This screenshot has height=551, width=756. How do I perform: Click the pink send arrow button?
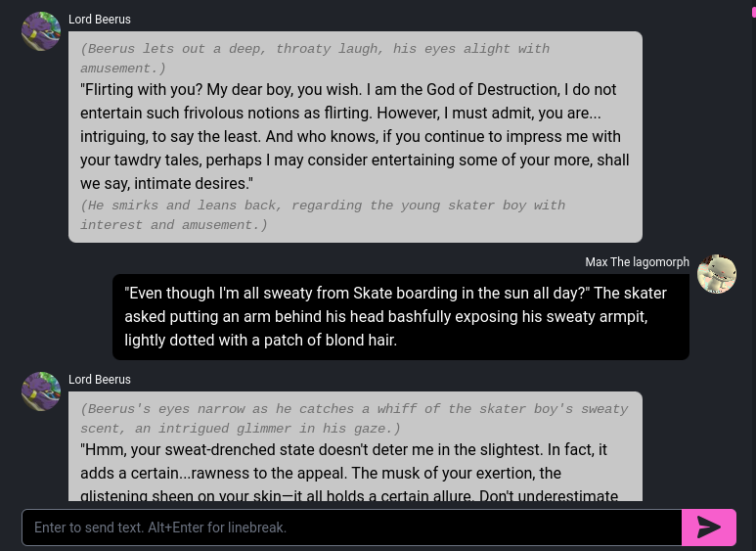[709, 528]
